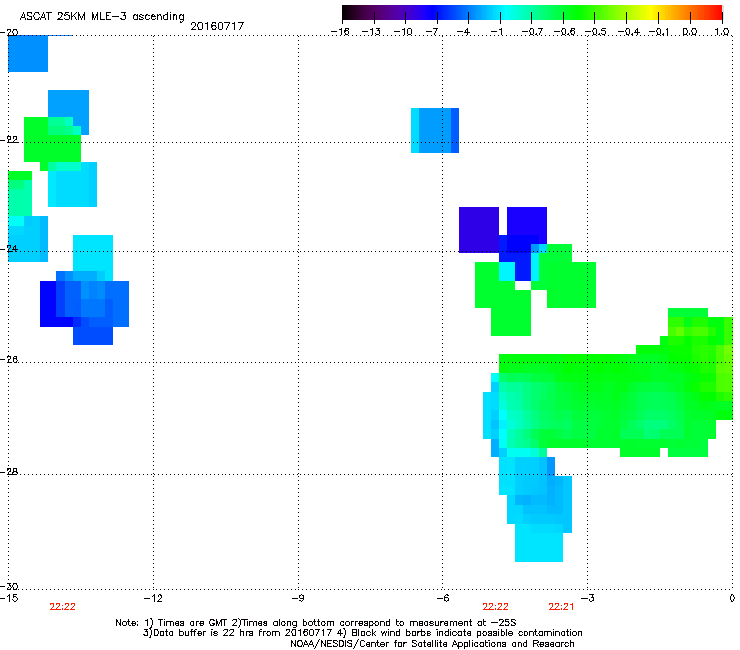Click the "-6" longitude axis label
740x650 pixels.
[x=442, y=598]
